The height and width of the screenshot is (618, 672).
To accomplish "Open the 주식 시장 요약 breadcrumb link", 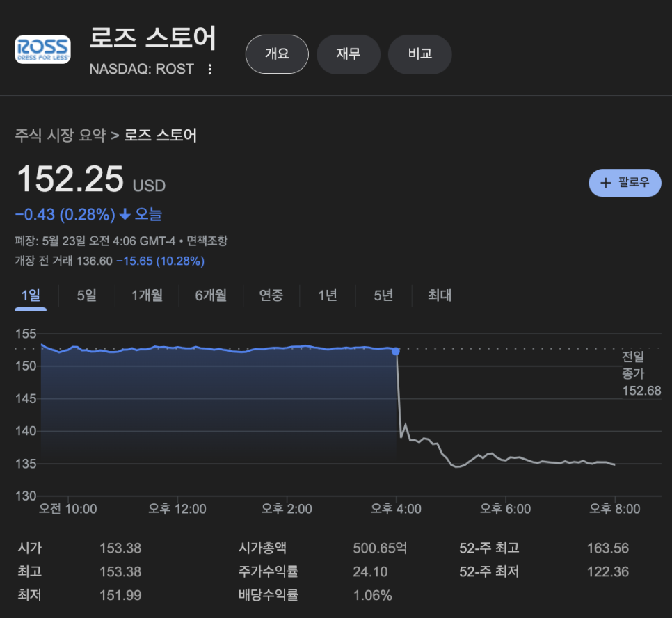I will pyautogui.click(x=61, y=136).
